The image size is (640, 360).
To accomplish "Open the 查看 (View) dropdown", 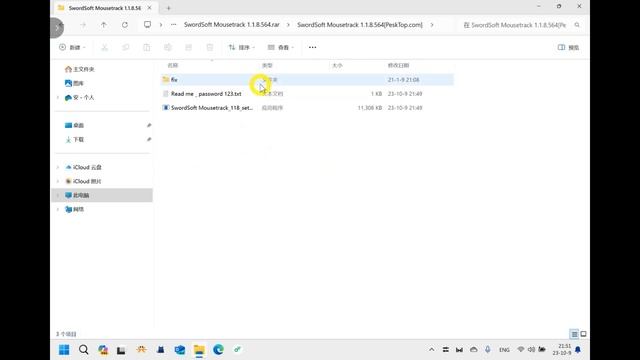I will 281,47.
